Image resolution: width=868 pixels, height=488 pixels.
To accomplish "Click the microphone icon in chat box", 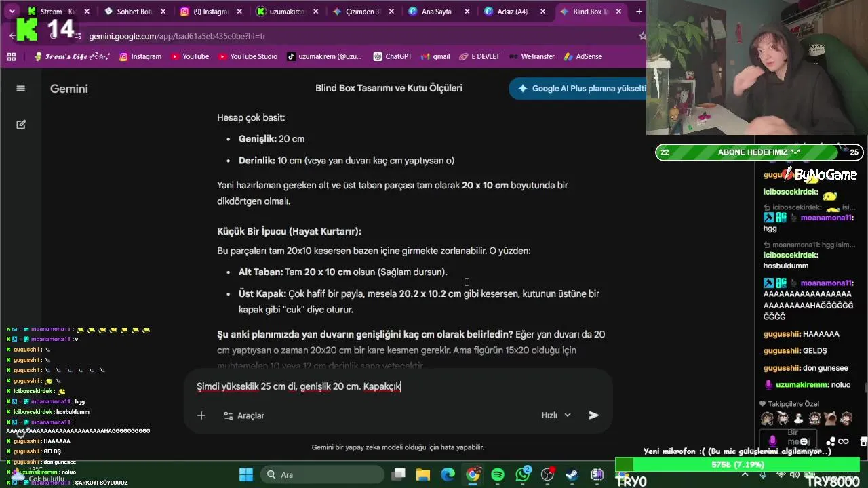I will pyautogui.click(x=772, y=441).
